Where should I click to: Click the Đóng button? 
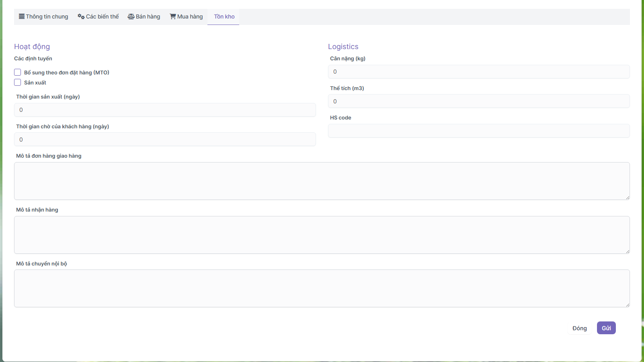pos(579,328)
